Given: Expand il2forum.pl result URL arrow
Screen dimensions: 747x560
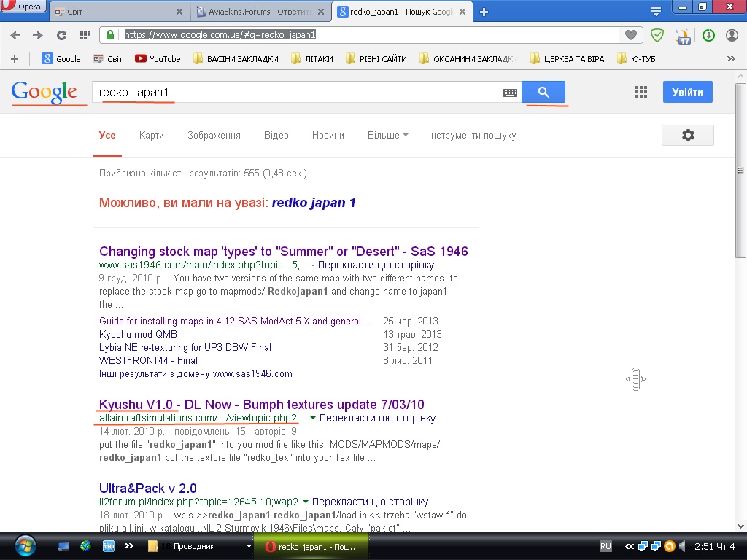Looking at the screenshot, I should click(x=306, y=502).
